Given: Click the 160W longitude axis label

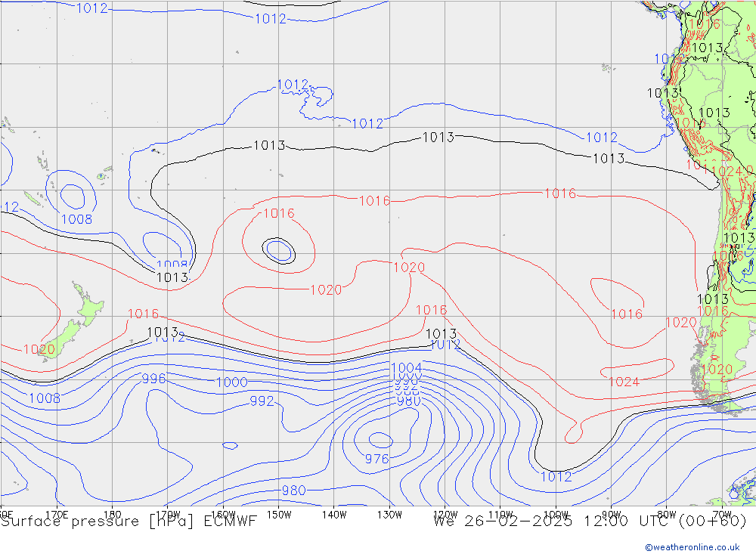Looking at the screenshot, I should (x=224, y=515).
